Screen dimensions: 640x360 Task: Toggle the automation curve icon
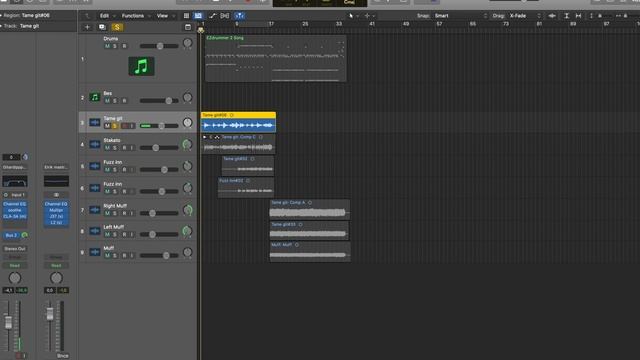coord(212,16)
